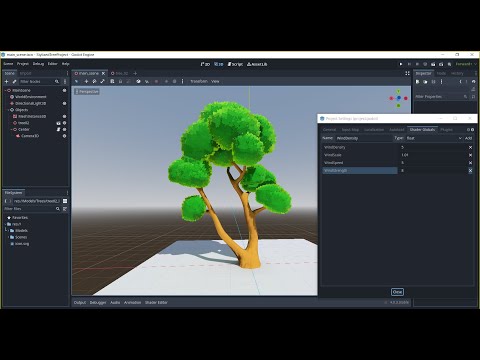Delete the WindDensity shader global
The height and width of the screenshot is (360, 480).
[x=470, y=147]
